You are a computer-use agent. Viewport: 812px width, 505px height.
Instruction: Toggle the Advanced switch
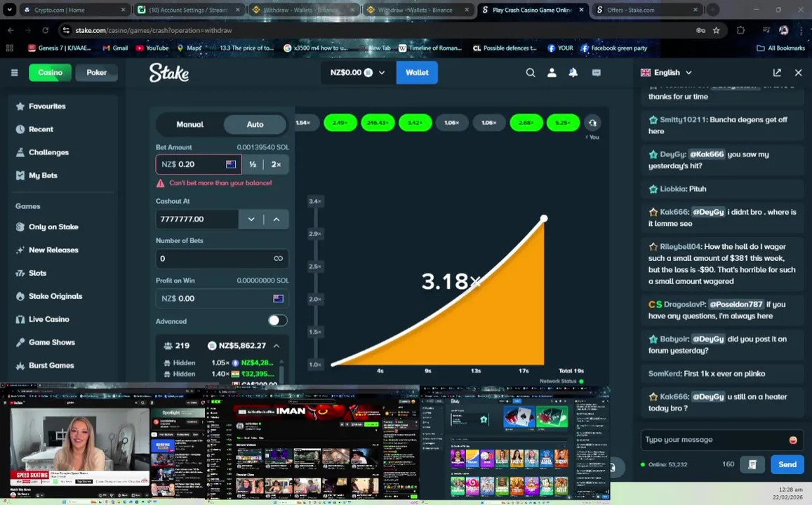click(277, 321)
